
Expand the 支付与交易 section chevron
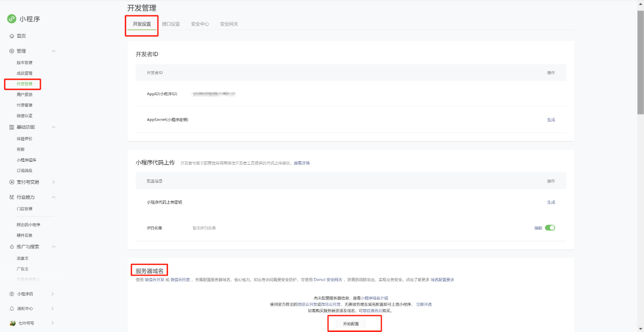(54, 182)
